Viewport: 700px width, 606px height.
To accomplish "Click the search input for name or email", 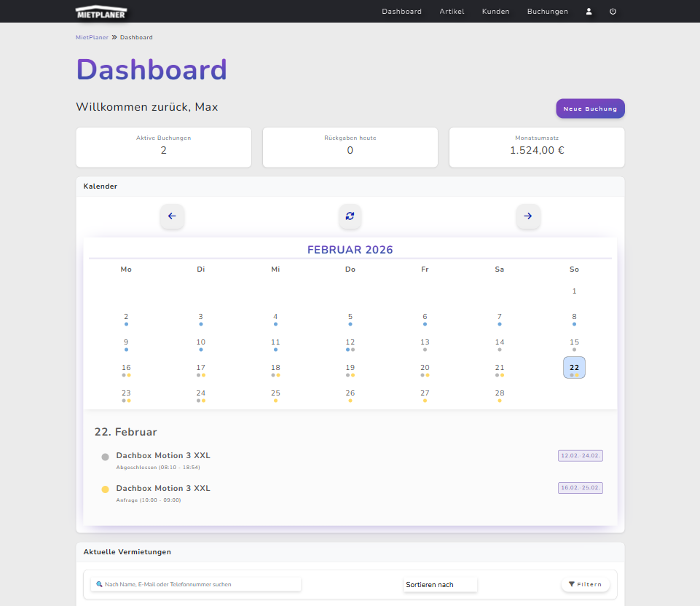I will click(x=197, y=584).
